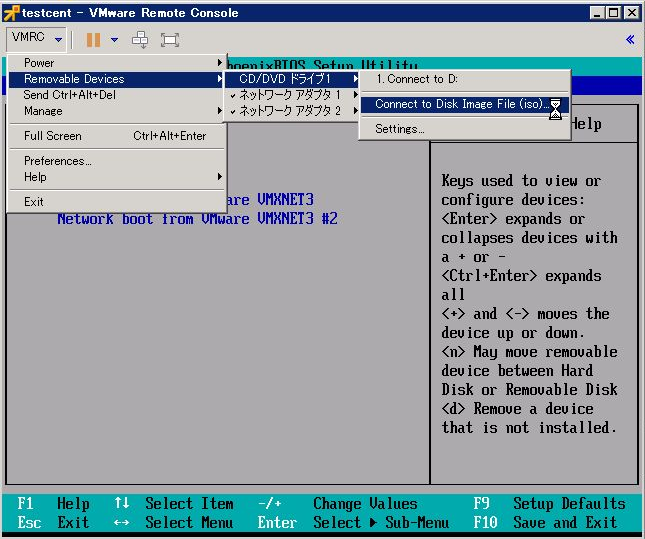The height and width of the screenshot is (539, 645).
Task: Open the power options arrow beside Pause
Action: pos(114,40)
